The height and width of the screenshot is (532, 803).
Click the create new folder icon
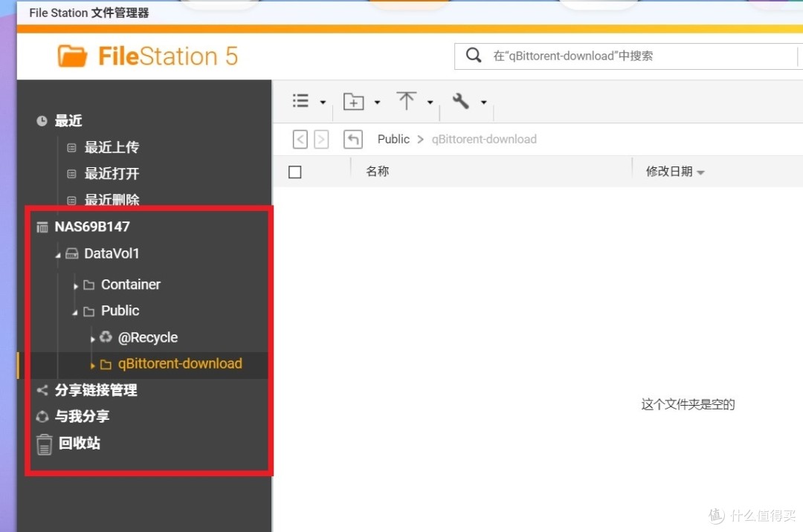pyautogui.click(x=353, y=102)
